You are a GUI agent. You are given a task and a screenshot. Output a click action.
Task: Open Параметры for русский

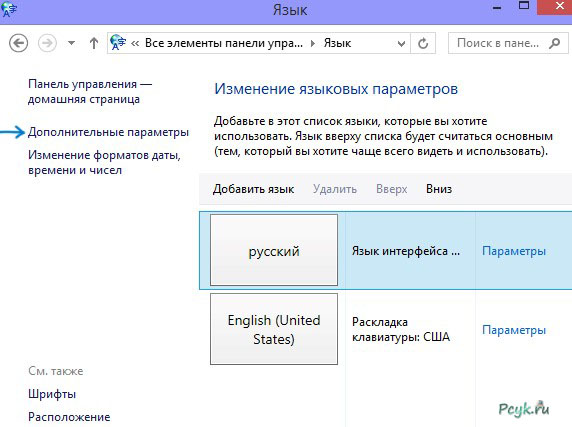(x=514, y=251)
